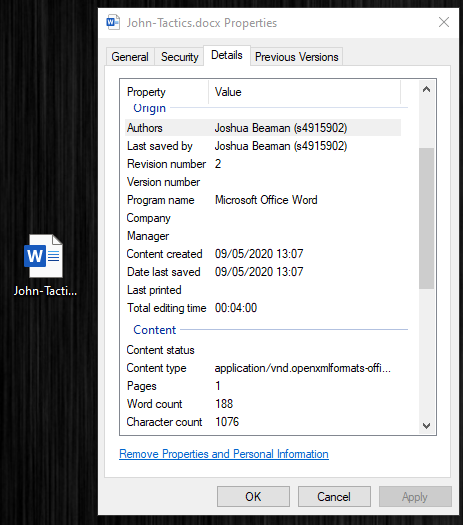Click the editing time value 00:04:00
Image resolution: width=463 pixels, height=525 pixels.
236,308
